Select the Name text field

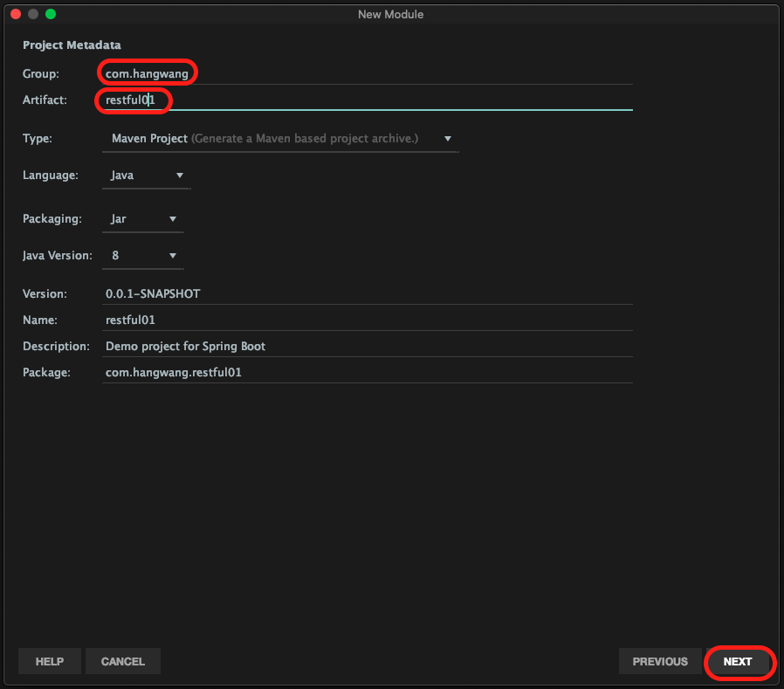[367, 320]
